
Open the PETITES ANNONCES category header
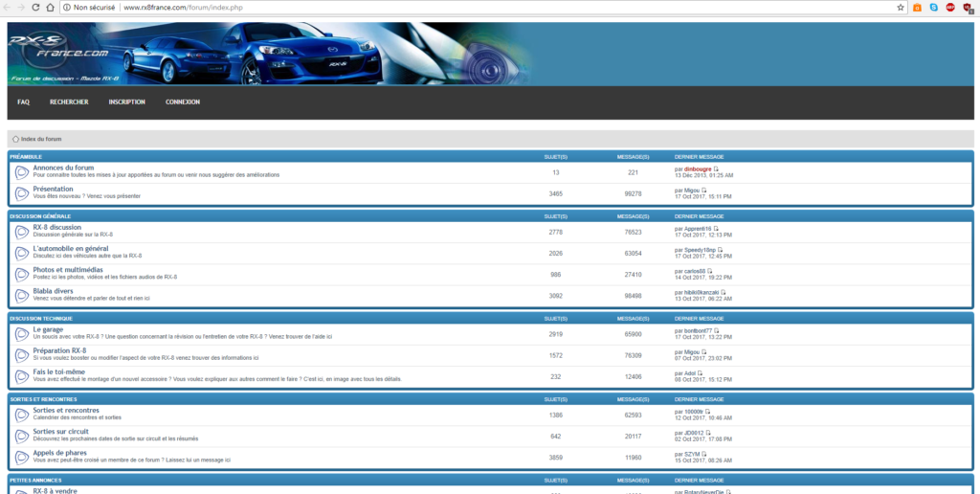click(35, 481)
